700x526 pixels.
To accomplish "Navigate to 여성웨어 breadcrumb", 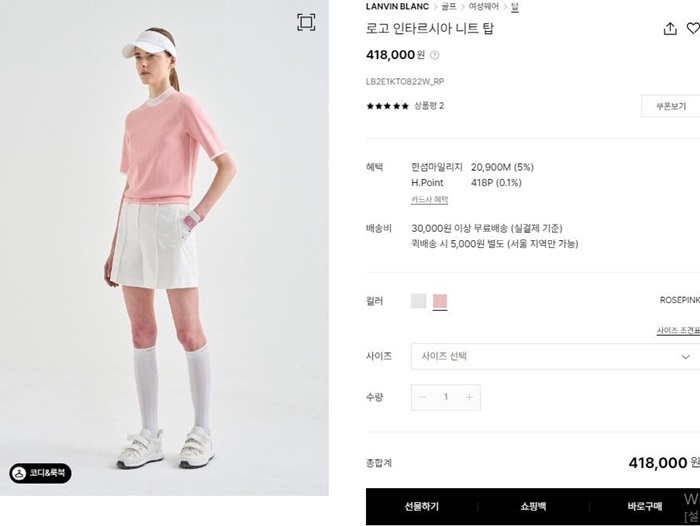I will click(483, 6).
